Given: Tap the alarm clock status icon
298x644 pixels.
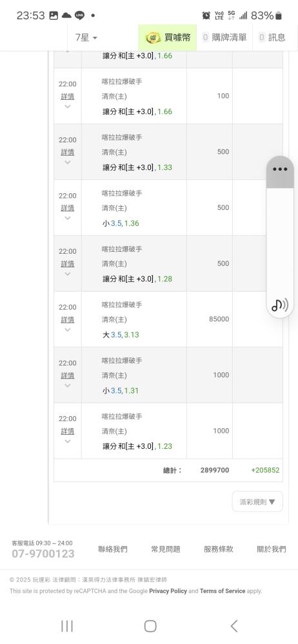Looking at the screenshot, I should click(x=206, y=15).
